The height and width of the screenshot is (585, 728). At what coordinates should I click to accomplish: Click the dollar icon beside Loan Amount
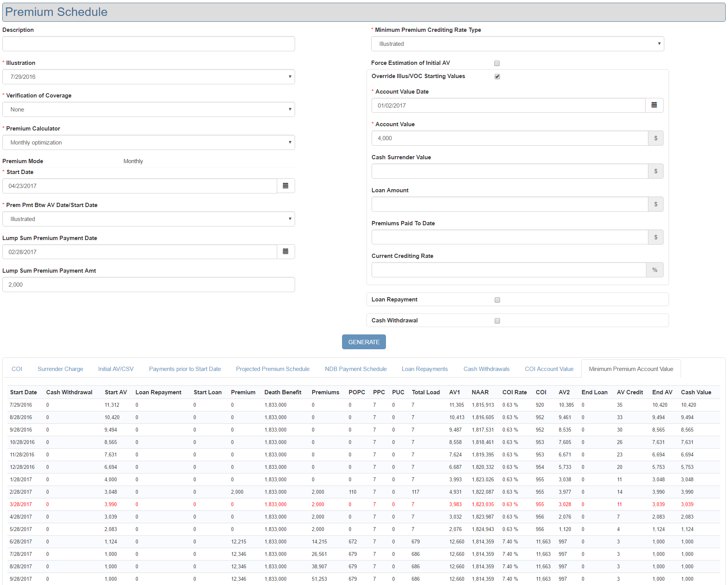tap(655, 204)
